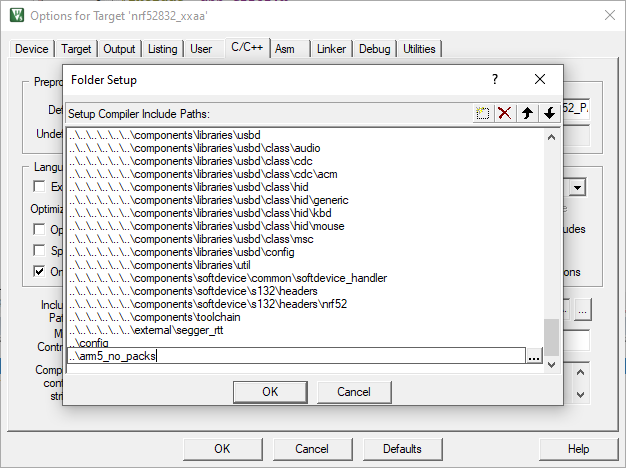Open Folder Setup help question mark
The width and height of the screenshot is (626, 468).
click(495, 79)
